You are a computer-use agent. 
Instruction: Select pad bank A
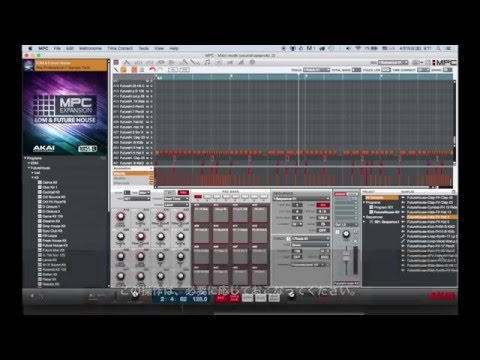(x=198, y=197)
